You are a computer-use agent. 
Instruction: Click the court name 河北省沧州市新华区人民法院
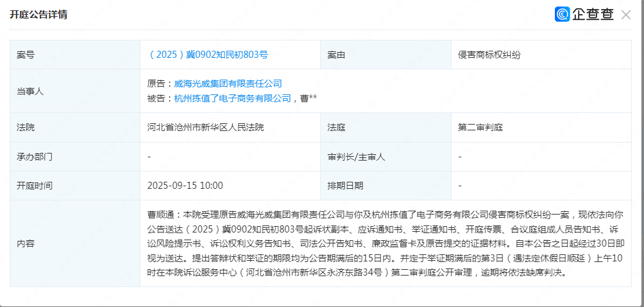tap(205, 127)
